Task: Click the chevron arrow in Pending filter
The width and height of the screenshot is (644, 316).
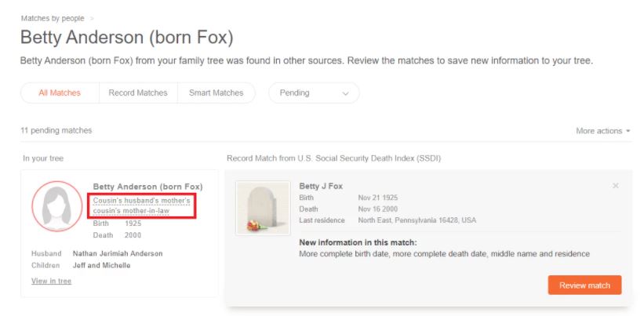Action: click(x=345, y=93)
